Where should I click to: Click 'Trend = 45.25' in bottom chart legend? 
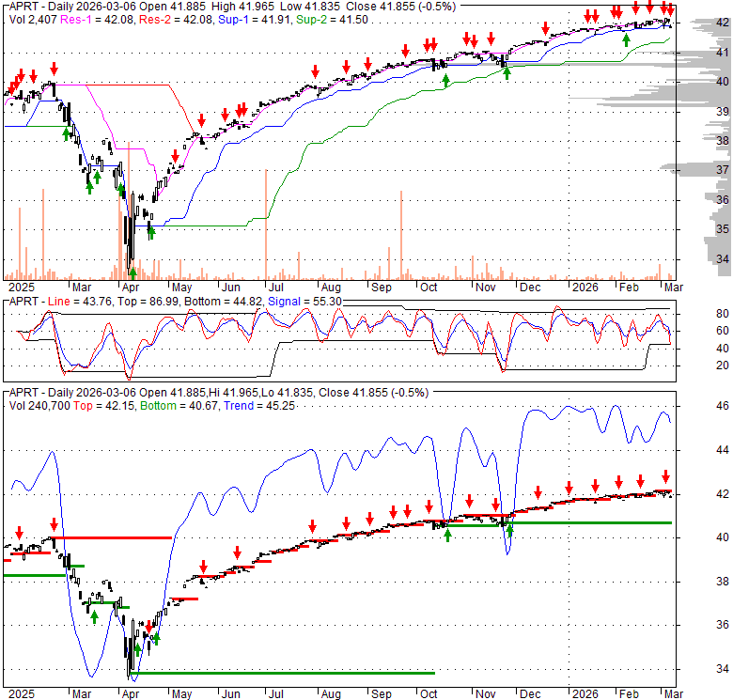point(259,406)
